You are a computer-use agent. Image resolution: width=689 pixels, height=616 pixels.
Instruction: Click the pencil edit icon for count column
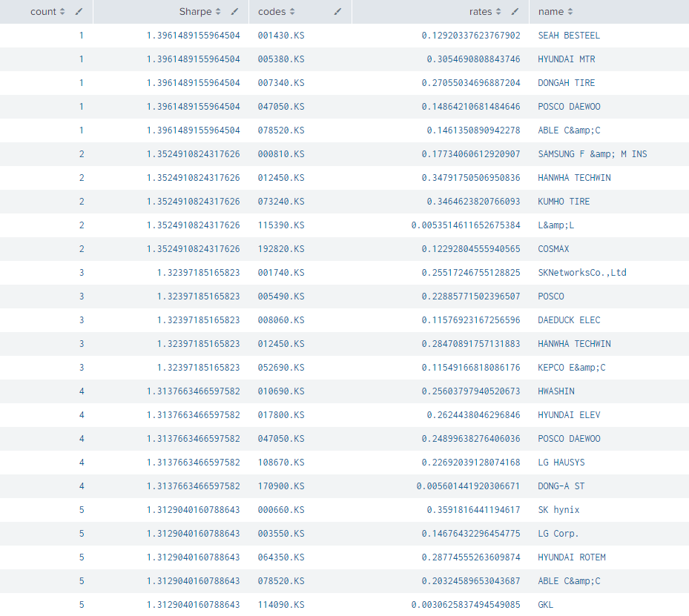(79, 12)
